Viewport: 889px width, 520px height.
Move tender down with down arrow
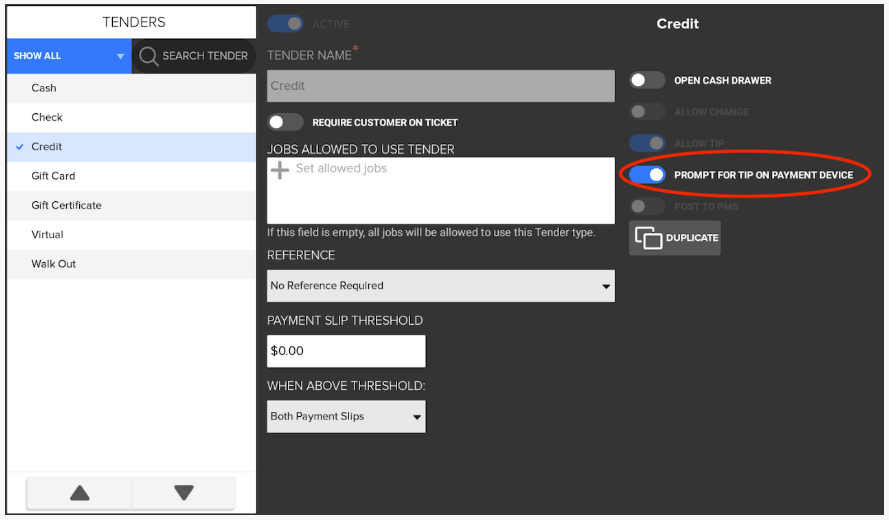pos(184,492)
